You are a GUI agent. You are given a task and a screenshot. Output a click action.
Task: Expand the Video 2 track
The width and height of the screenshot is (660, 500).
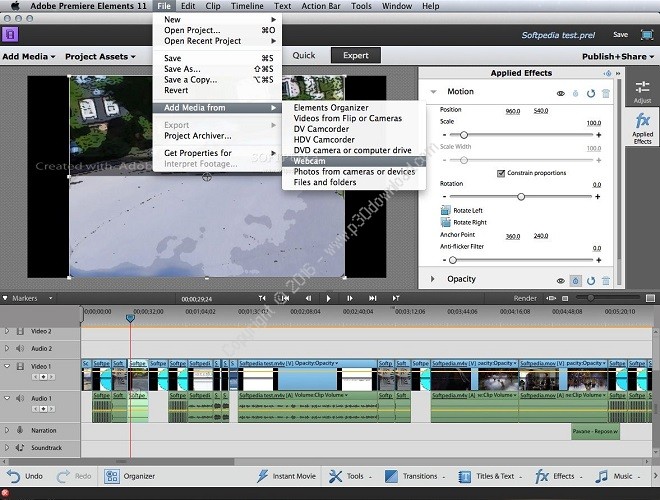point(7,331)
